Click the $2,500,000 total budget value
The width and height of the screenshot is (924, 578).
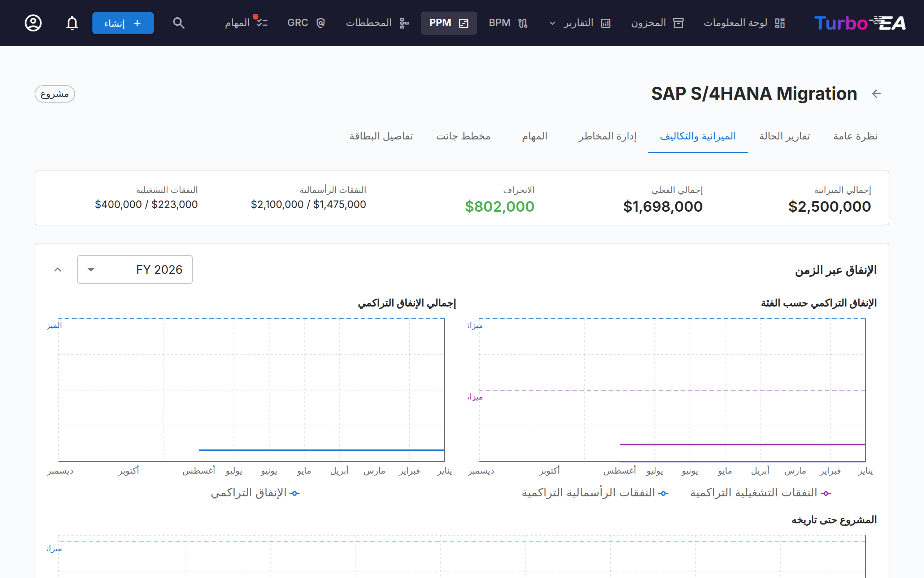point(829,206)
